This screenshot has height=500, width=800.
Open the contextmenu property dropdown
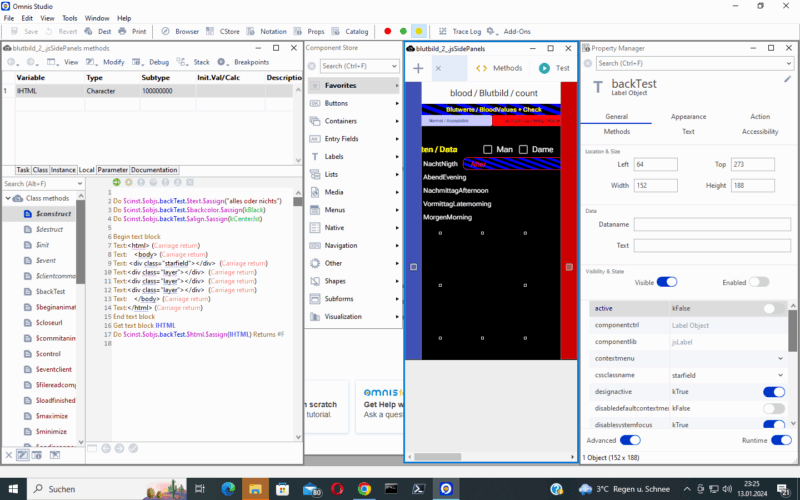click(780, 357)
